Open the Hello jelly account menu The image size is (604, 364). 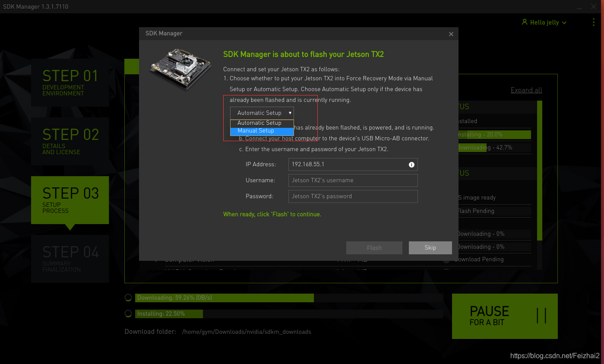pyautogui.click(x=544, y=22)
